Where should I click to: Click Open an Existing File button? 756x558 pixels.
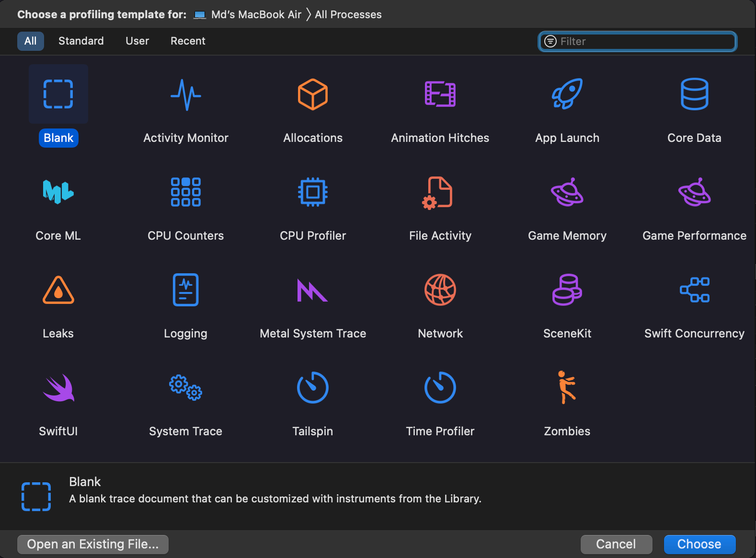(93, 544)
